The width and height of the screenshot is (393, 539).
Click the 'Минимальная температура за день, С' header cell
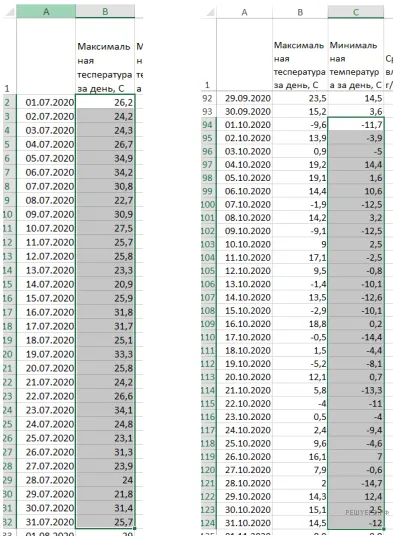click(x=356, y=55)
